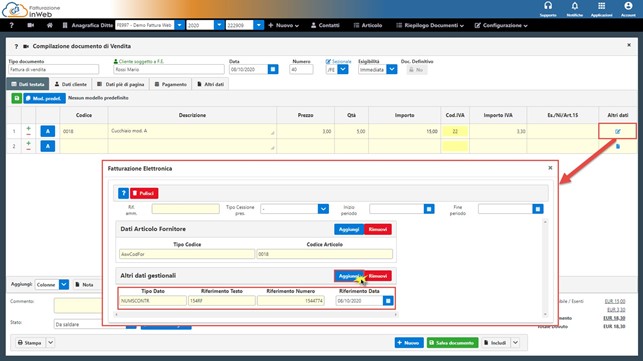
Task: Open the Data calendar picker icon
Action: coord(273,69)
